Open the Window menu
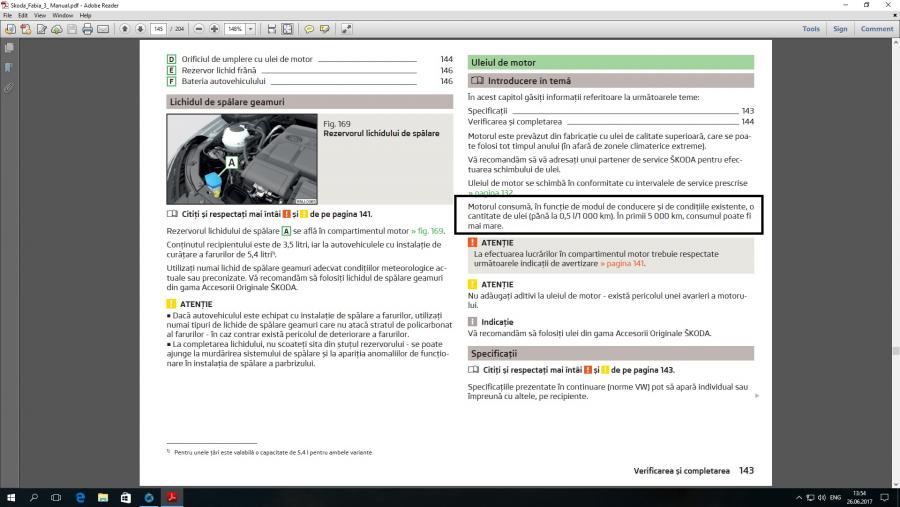Image resolution: width=900 pixels, height=507 pixels. point(62,16)
